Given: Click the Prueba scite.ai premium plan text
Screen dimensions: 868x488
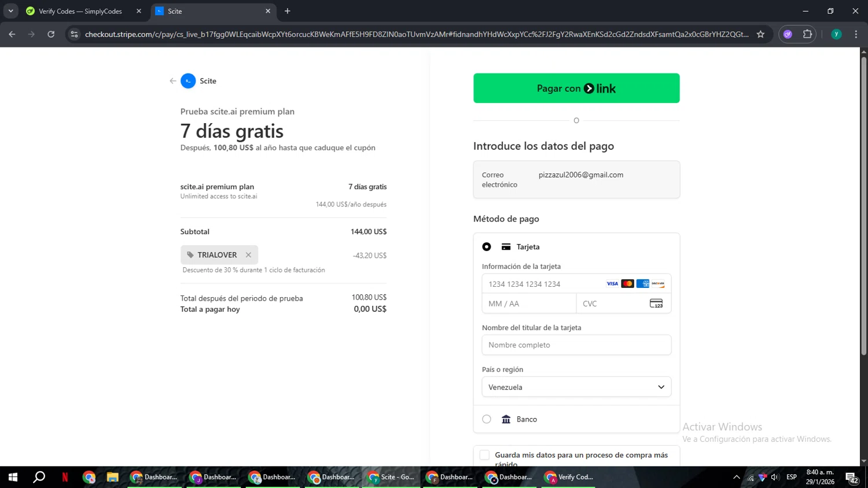Looking at the screenshot, I should pos(237,111).
